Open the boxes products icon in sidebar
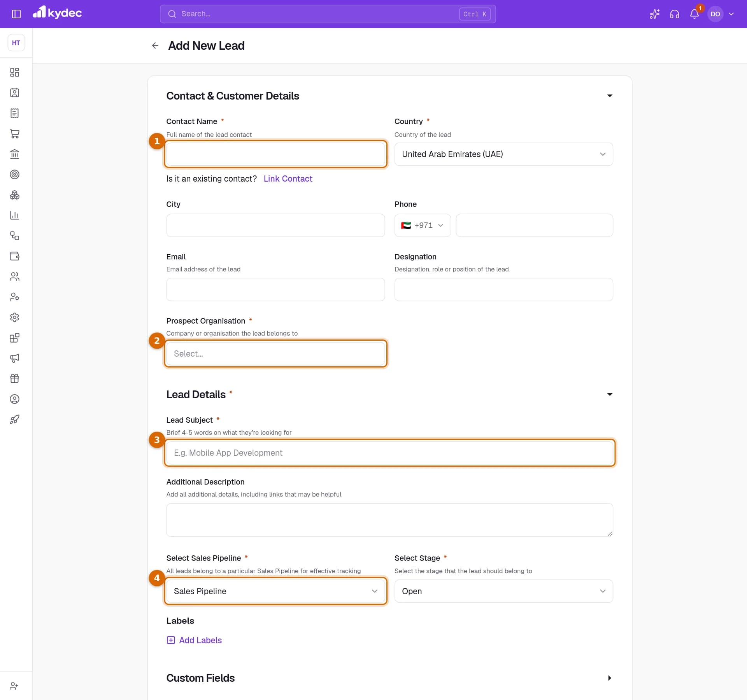This screenshot has height=700, width=747. 14,195
